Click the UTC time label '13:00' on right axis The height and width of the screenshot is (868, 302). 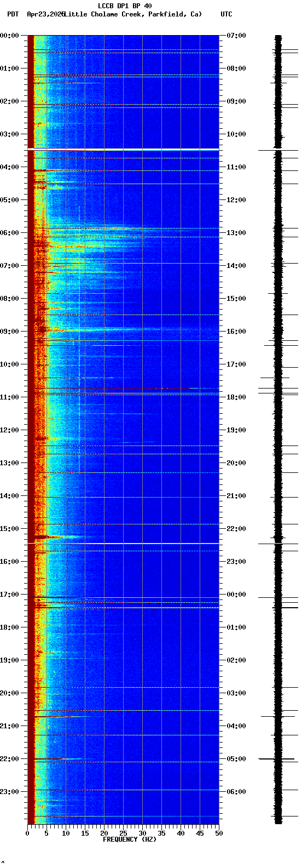click(x=236, y=233)
